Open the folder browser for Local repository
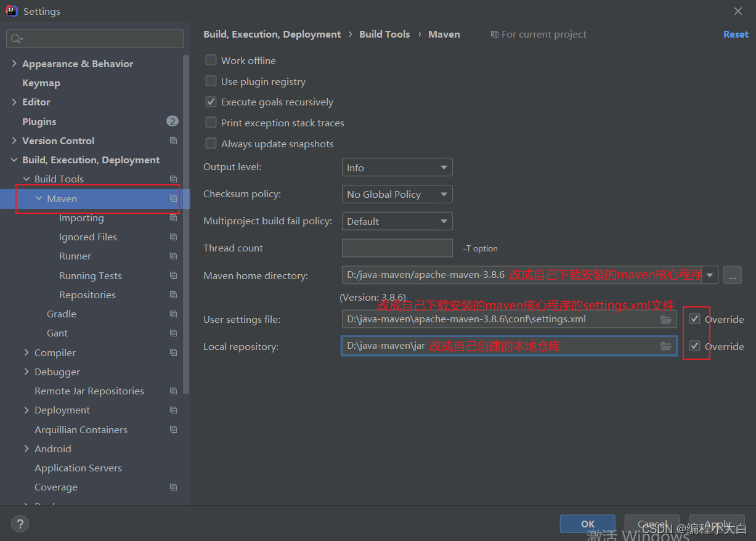The height and width of the screenshot is (541, 756). [666, 346]
